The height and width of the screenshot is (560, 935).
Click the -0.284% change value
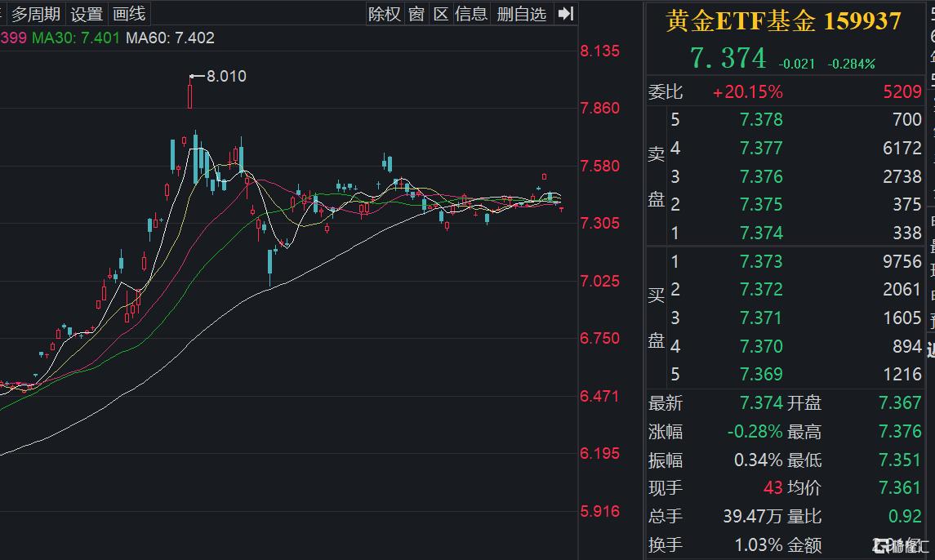tap(851, 64)
